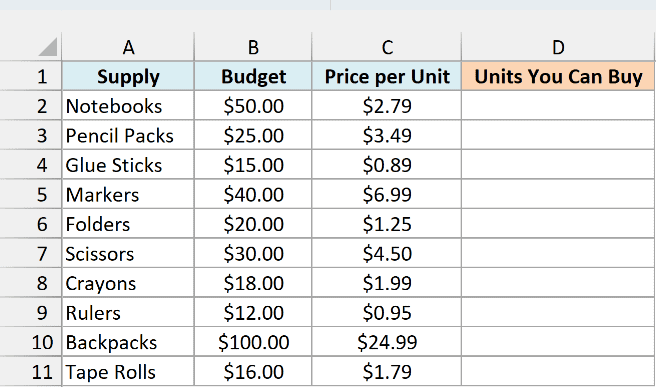Click the $50.00 budget cell
Image resolution: width=656 pixels, height=387 pixels.
pos(253,105)
